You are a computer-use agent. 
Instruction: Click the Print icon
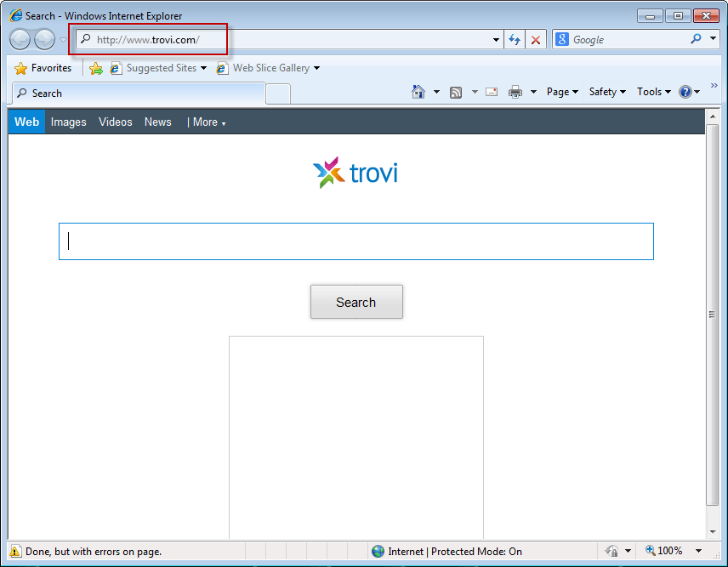click(515, 92)
